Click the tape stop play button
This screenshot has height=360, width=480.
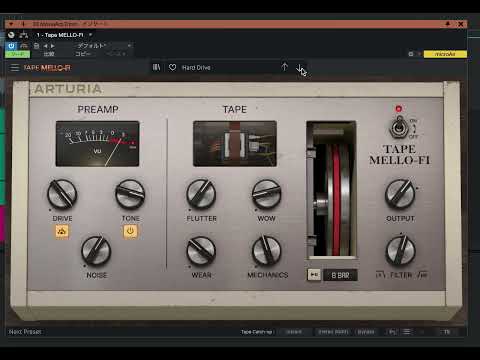(x=314, y=275)
